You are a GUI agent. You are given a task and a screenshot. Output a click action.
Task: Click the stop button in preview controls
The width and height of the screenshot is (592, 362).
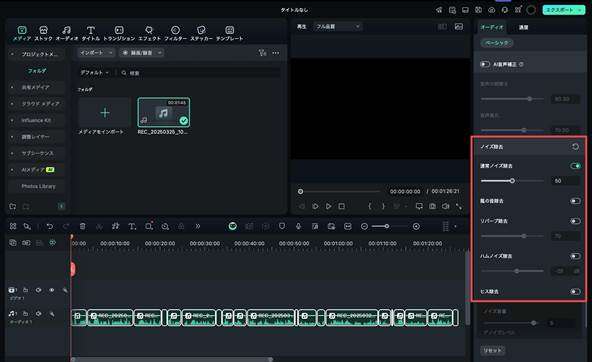coord(342,206)
